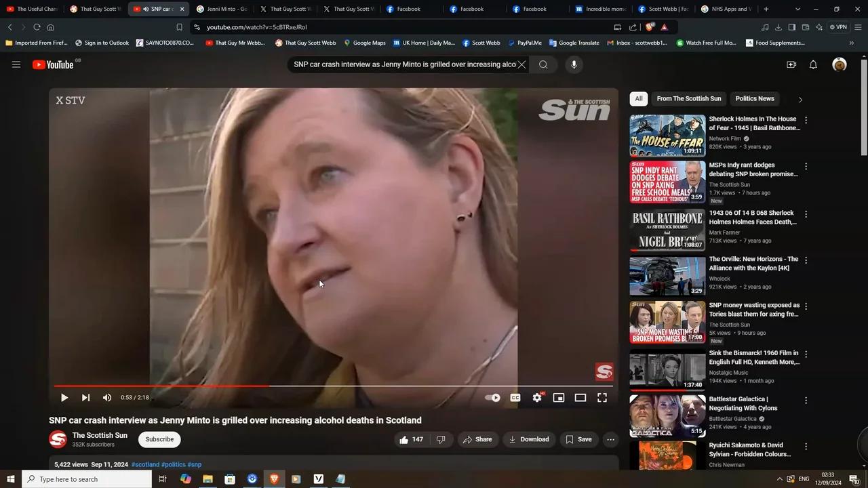Open the YouTube guide menu
868x488 pixels.
coord(16,64)
